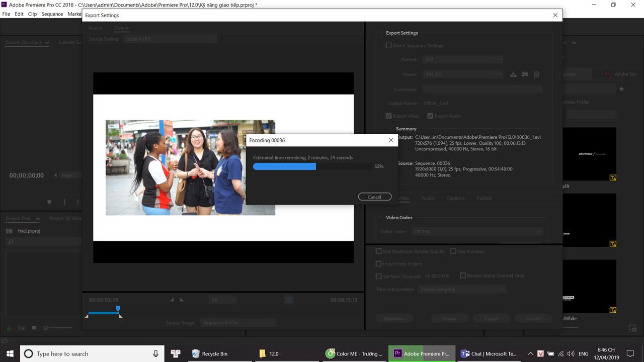This screenshot has height=362, width=644.
Task: Switch to the Source tab
Action: (95, 28)
